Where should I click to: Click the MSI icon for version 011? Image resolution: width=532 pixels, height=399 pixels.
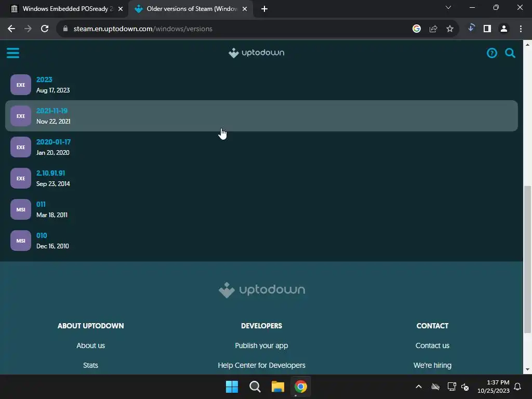click(21, 210)
